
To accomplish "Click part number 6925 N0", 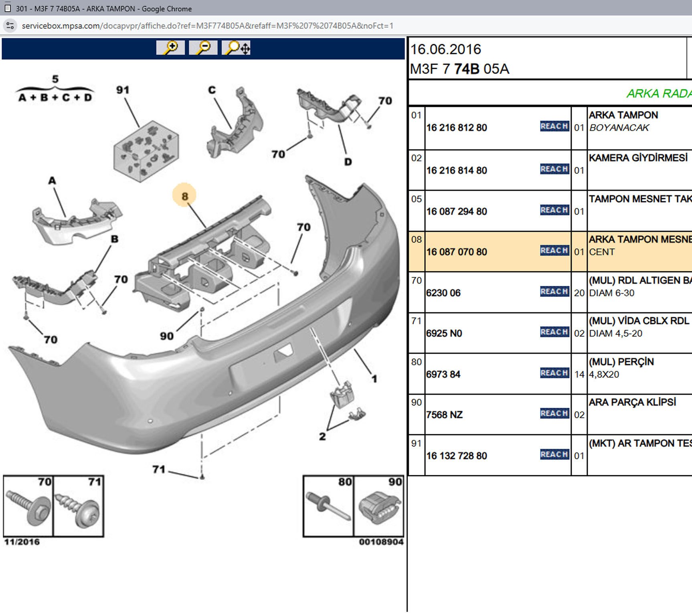I will click(444, 333).
